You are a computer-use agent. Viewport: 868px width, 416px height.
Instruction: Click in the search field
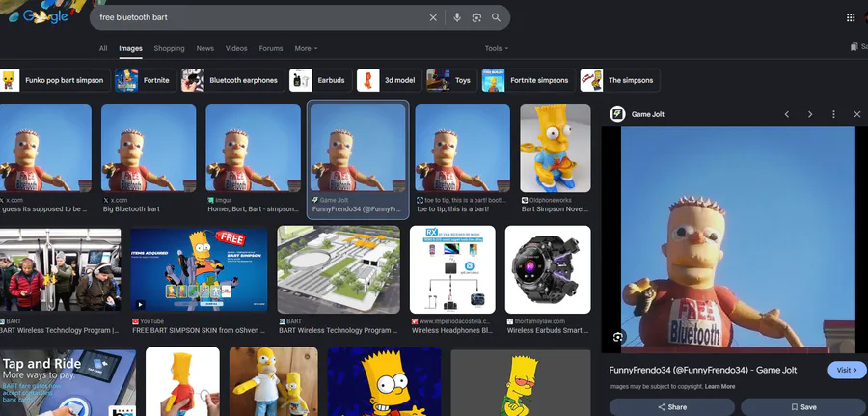pos(260,17)
